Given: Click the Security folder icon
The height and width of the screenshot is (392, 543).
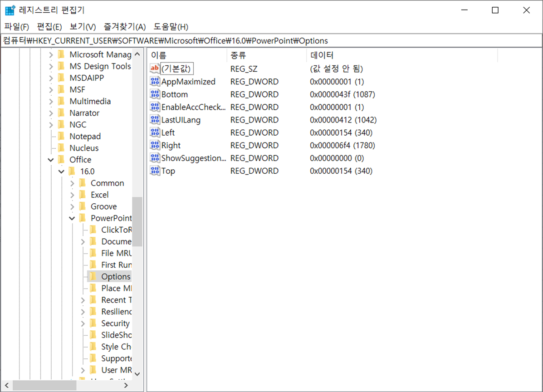Looking at the screenshot, I should (x=93, y=323).
